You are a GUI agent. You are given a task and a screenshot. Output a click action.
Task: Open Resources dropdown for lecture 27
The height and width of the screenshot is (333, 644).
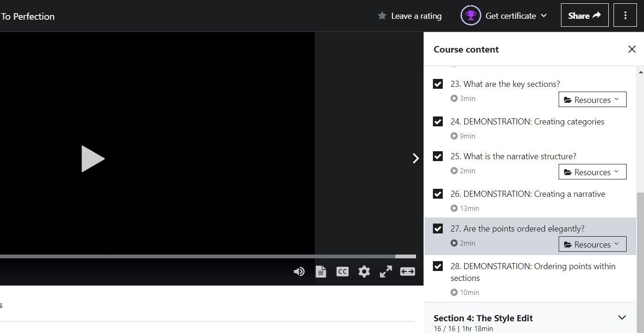592,244
